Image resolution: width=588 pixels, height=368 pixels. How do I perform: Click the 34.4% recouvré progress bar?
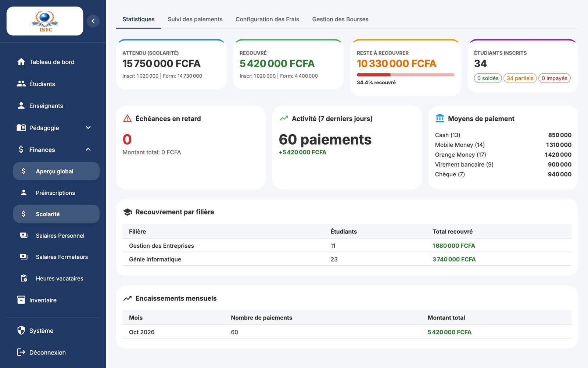(x=405, y=75)
